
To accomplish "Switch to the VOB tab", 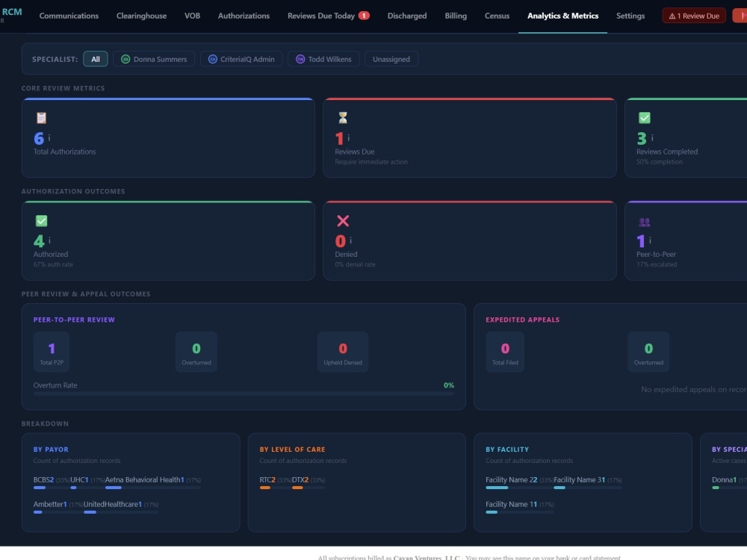I will 192,16.
